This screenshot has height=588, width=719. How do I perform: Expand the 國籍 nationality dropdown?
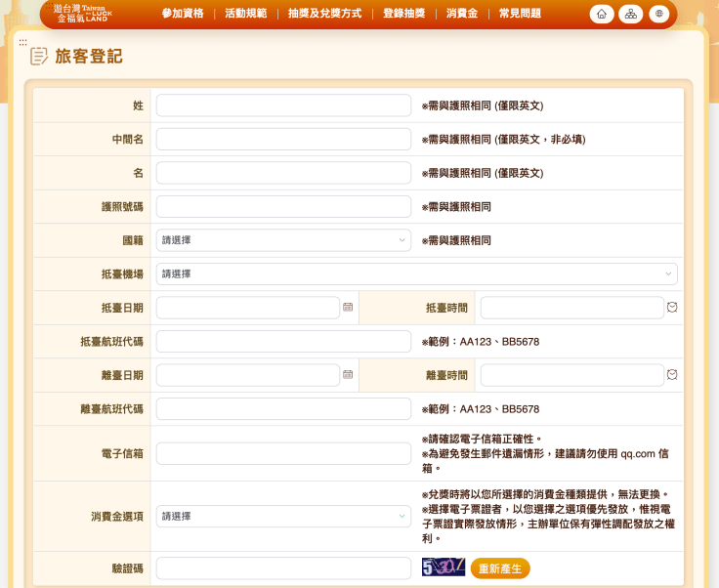(283, 240)
